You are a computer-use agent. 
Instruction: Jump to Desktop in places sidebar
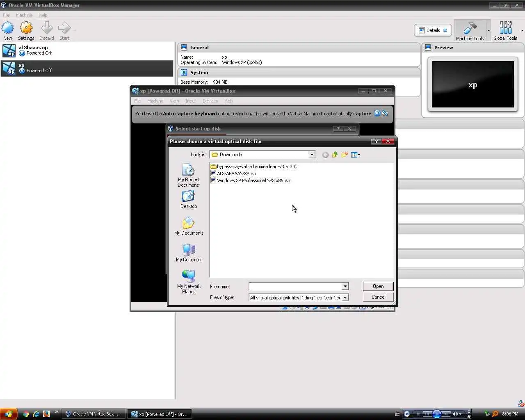coord(189,200)
